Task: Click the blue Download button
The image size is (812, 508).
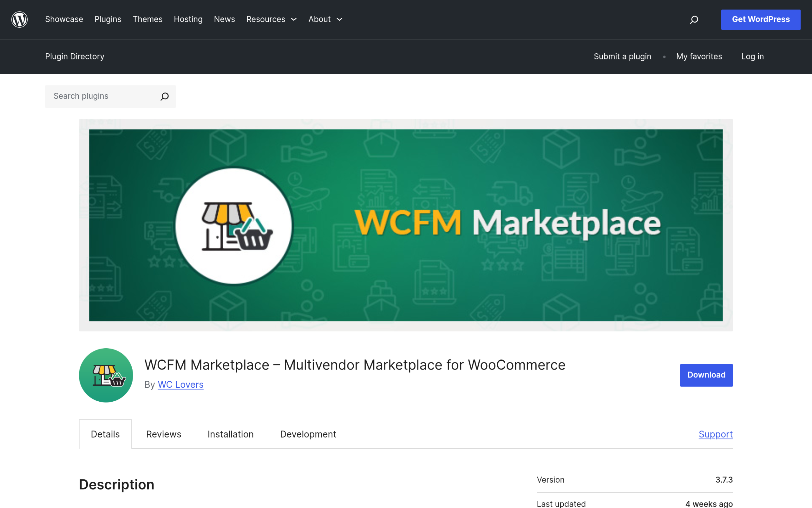Action: coord(706,375)
